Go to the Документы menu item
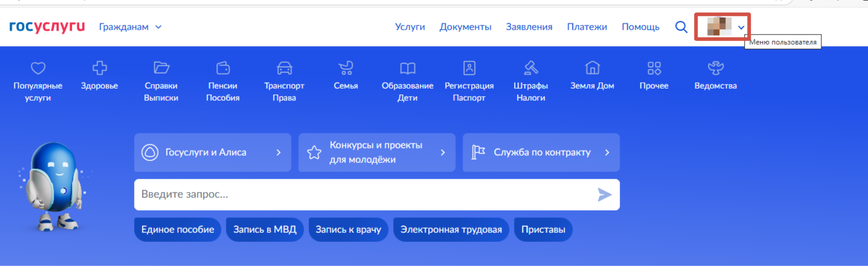Screen dimensions: 868x266 pyautogui.click(x=465, y=27)
